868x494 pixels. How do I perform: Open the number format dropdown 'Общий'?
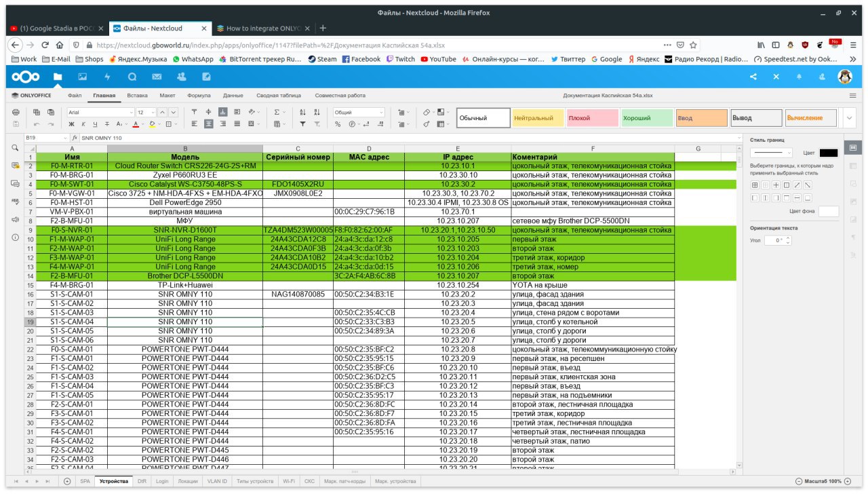[x=359, y=112]
